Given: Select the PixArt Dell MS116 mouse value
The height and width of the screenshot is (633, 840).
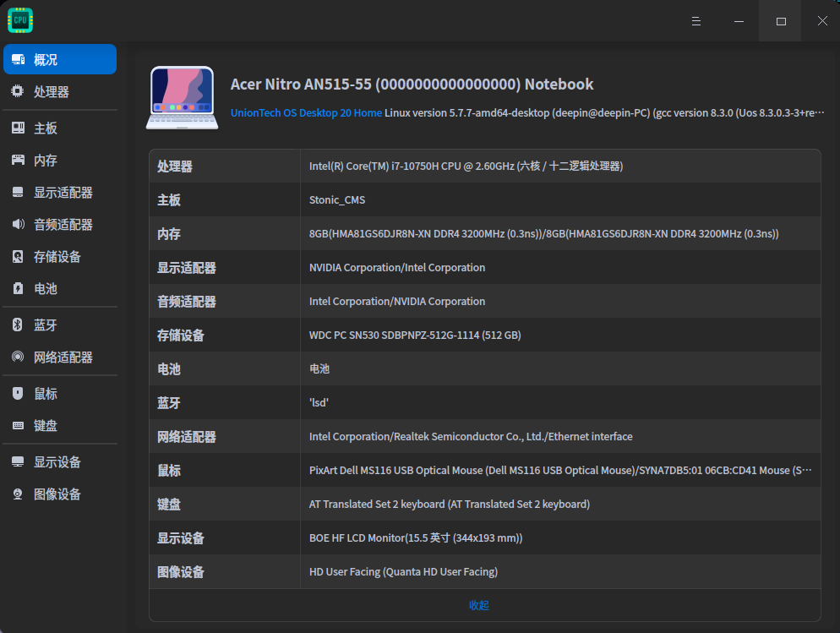Looking at the screenshot, I should (x=560, y=470).
